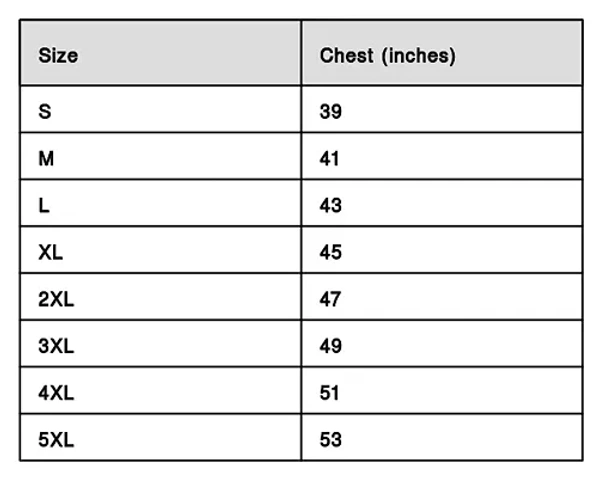The height and width of the screenshot is (478, 600).
Task: Pick the 2XL size cell
Action: (x=55, y=299)
